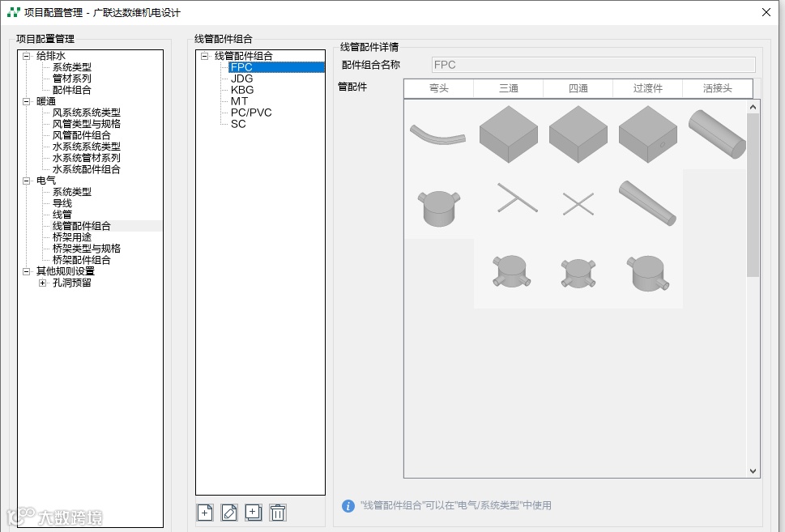This screenshot has height=532, width=785.
Task: Open 水系统配件组合 item
Action: click(87, 169)
